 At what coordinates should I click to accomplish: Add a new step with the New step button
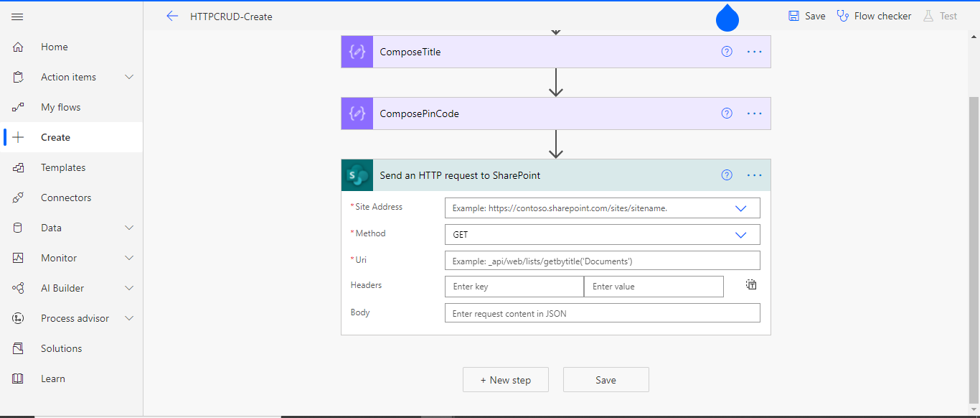tap(505, 379)
